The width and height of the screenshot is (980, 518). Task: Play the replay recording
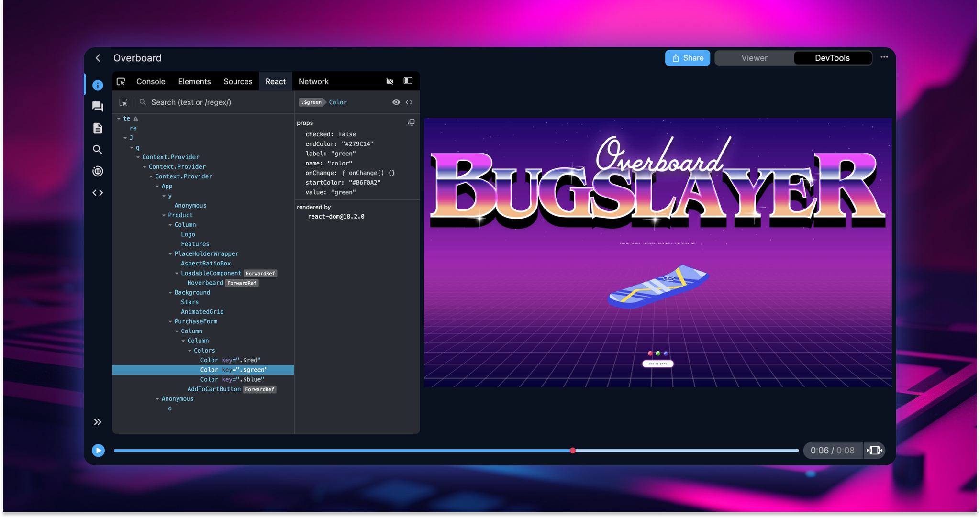click(x=98, y=451)
